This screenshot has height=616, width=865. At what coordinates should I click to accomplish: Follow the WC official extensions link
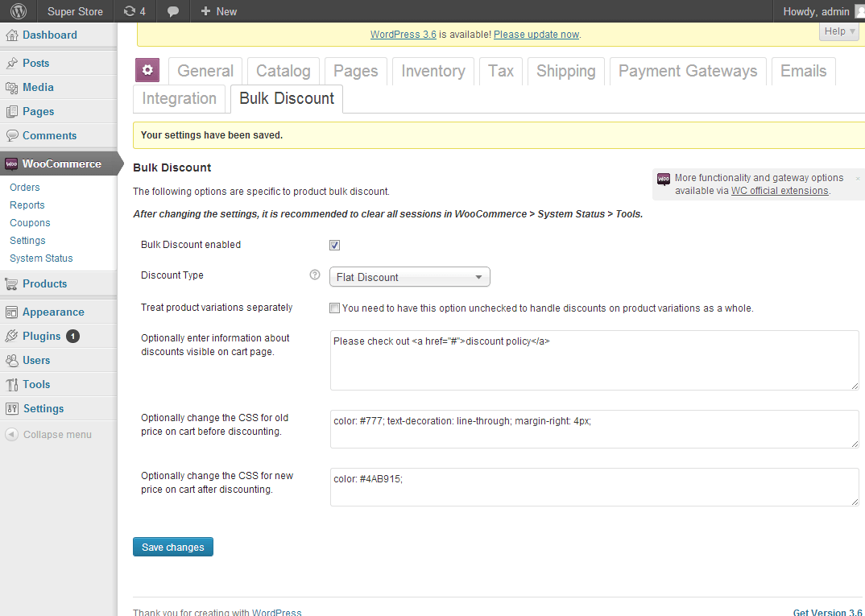tap(780, 191)
